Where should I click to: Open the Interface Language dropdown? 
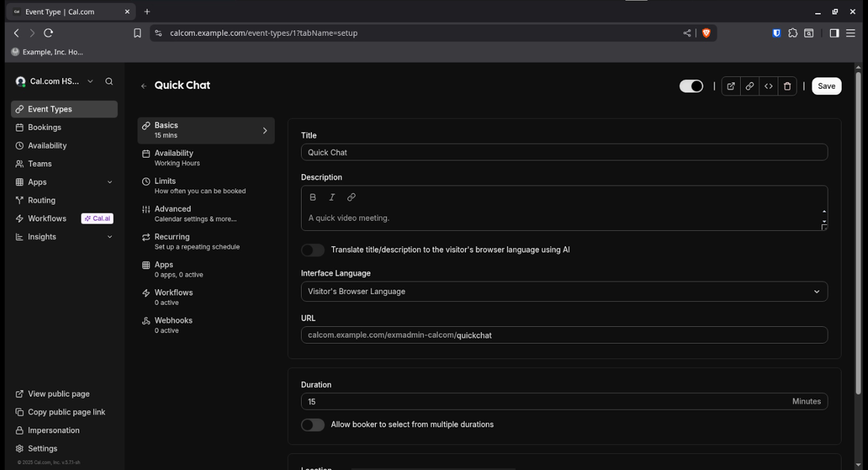click(564, 291)
